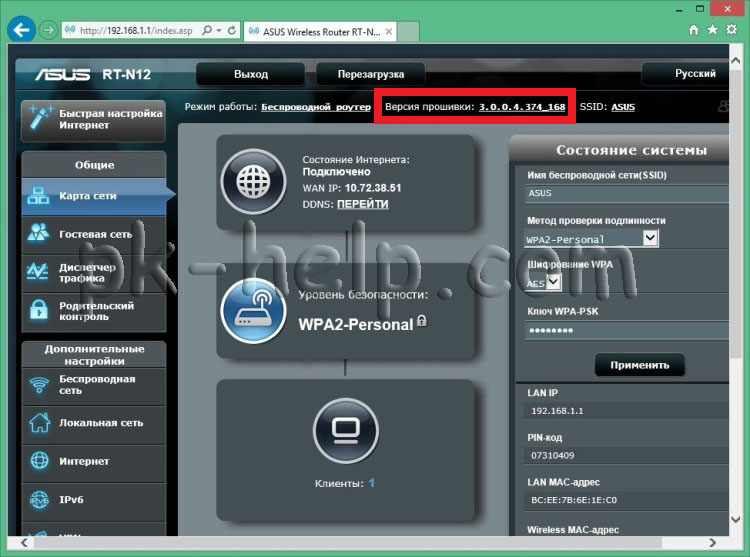This screenshot has height=557, width=750.
Task: Click the LAN IP value 192.168.1.1
Action: click(557, 411)
